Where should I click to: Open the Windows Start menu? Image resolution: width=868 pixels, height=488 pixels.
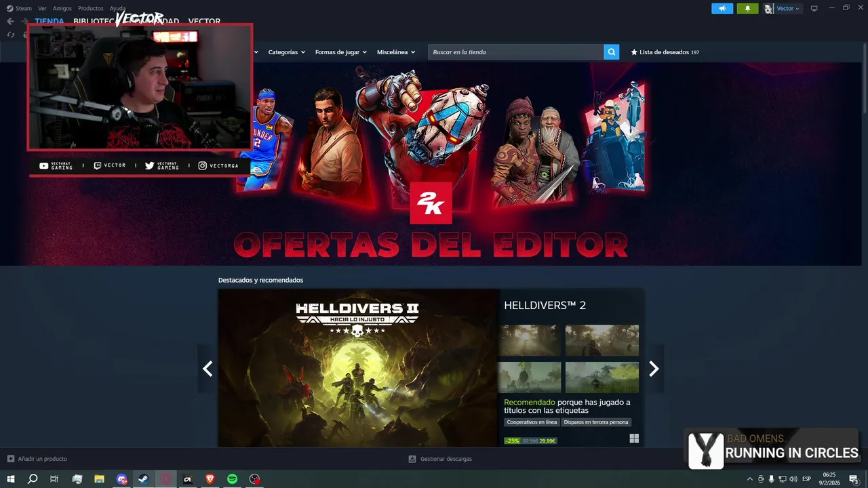click(10, 479)
